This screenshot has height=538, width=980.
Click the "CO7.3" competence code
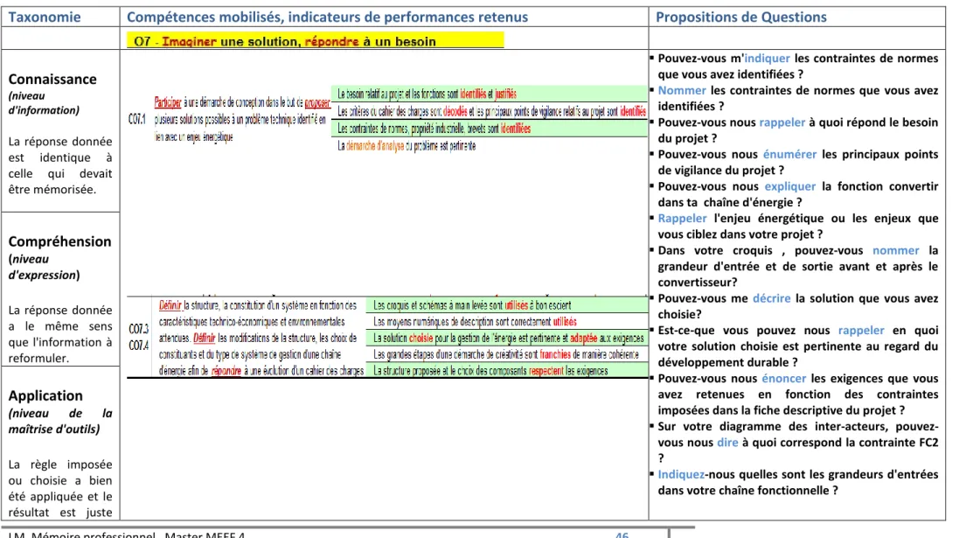139,329
